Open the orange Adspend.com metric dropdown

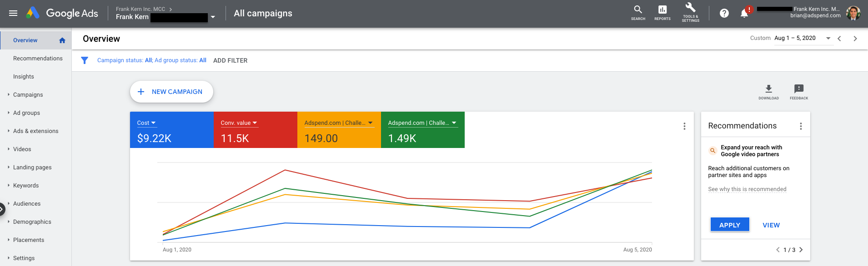click(x=339, y=123)
